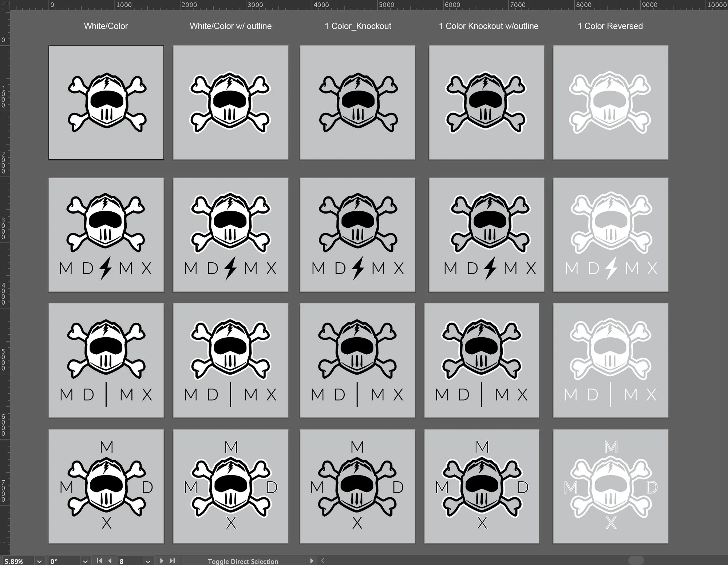Screen dimensions: 728x565
Task: Select the 1 Color Knockout w/outline circular MDMX logo in the bottom row
Action: [482, 486]
